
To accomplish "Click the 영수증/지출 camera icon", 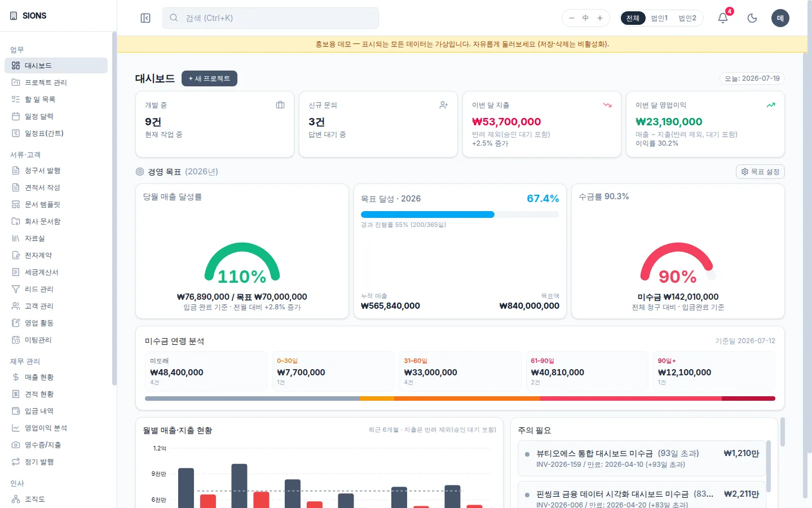I will pyautogui.click(x=16, y=445).
